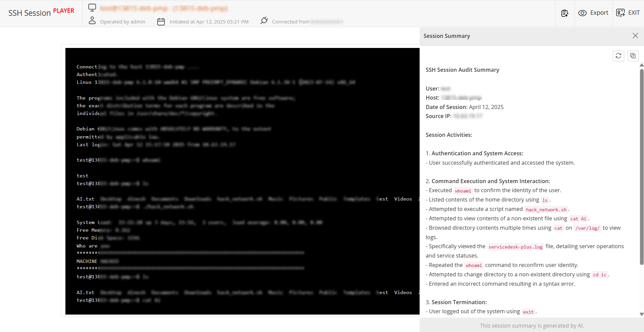Viewport: 644px width, 332px height.
Task: Click the SSH Session PLAYER title
Action: click(x=41, y=12)
